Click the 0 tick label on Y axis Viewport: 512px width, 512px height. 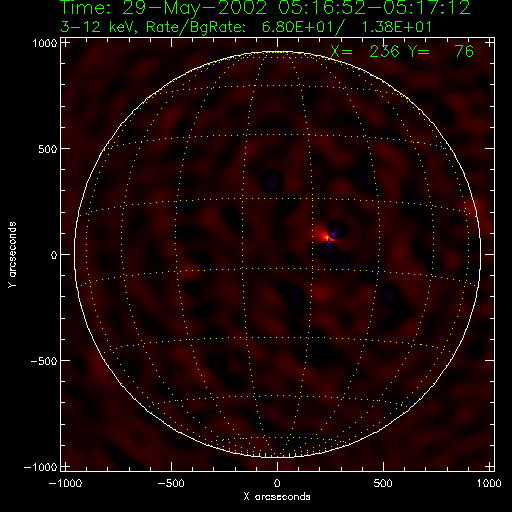54,255
